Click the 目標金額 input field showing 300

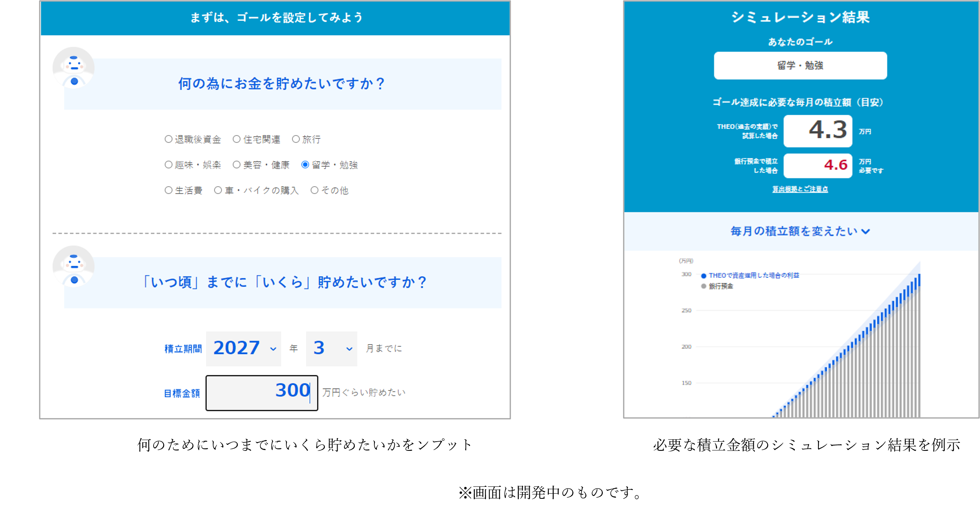262,392
